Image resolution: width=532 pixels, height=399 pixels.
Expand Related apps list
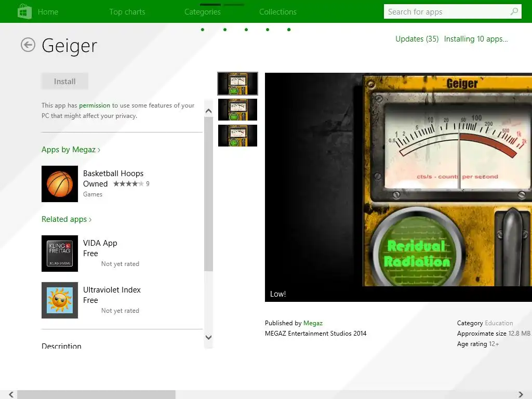tap(66, 219)
